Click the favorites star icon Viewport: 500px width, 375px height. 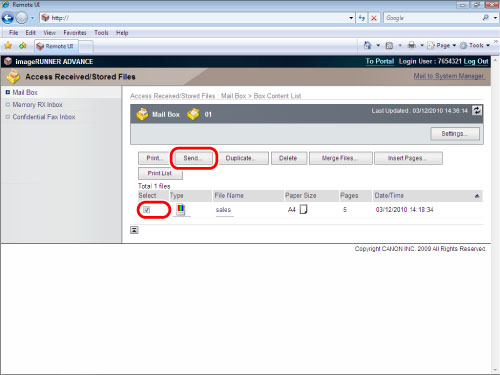(8, 46)
